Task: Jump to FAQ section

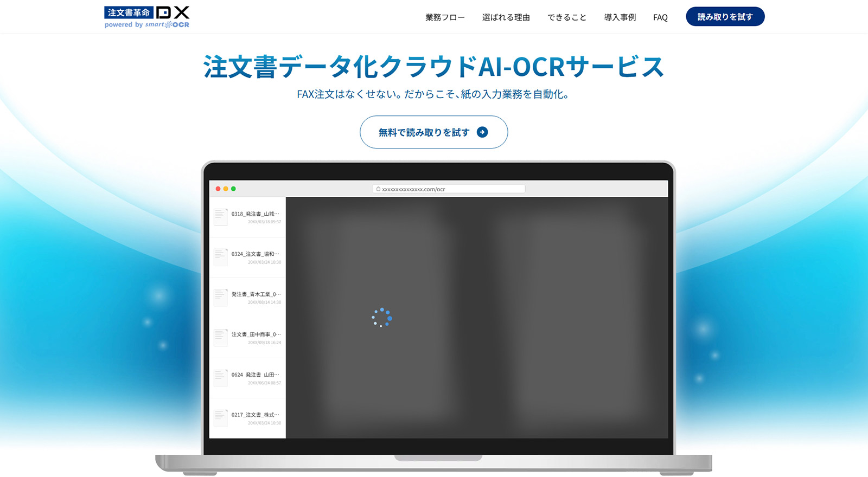Action: 660,17
